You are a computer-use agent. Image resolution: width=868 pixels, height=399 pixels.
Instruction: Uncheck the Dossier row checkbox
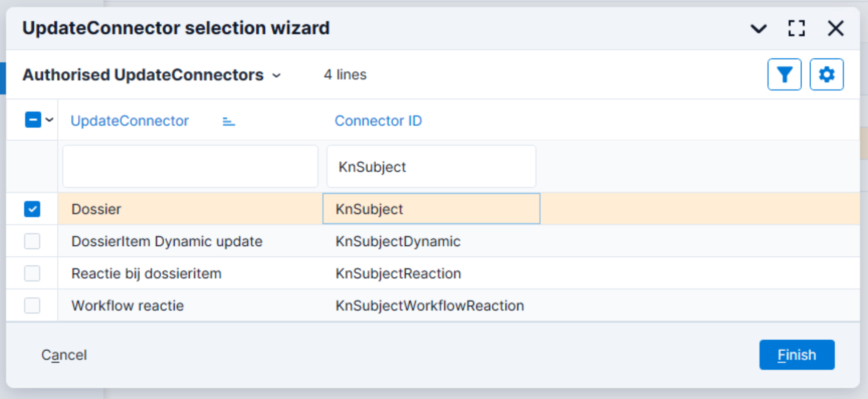(32, 209)
